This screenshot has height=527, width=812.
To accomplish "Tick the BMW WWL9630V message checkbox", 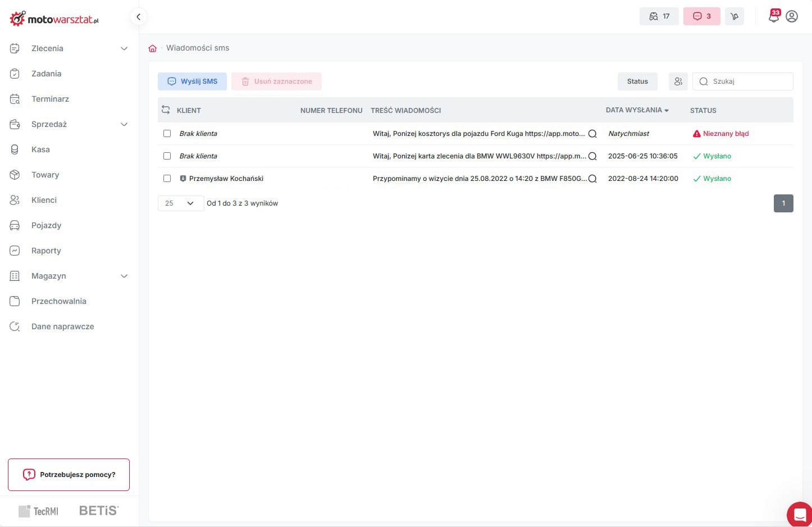I will (x=167, y=156).
